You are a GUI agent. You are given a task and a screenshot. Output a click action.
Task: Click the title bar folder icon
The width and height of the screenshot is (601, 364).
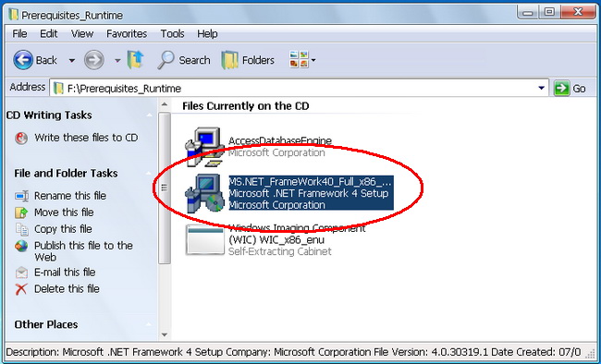pos(14,15)
